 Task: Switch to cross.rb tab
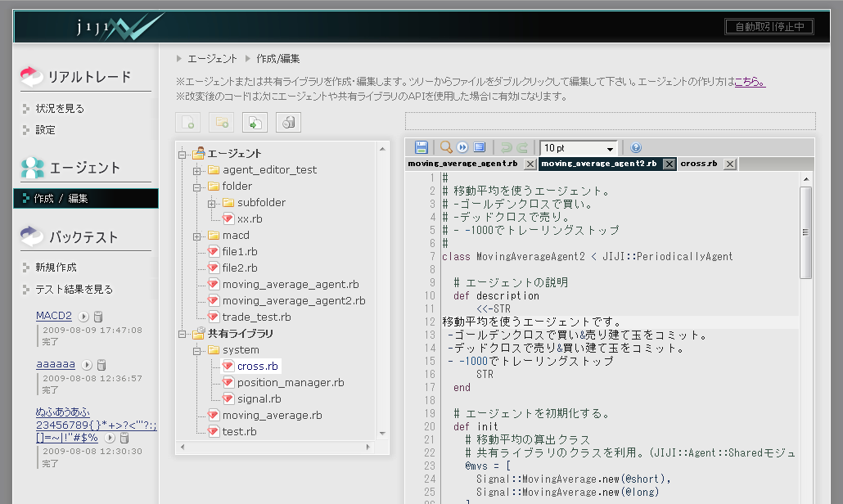pyautogui.click(x=699, y=164)
